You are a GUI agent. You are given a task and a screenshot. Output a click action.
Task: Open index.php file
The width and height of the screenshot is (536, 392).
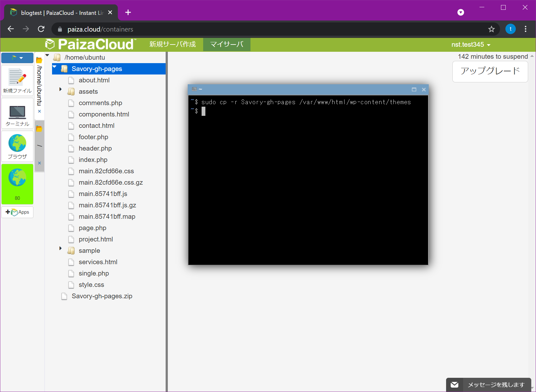pyautogui.click(x=93, y=160)
